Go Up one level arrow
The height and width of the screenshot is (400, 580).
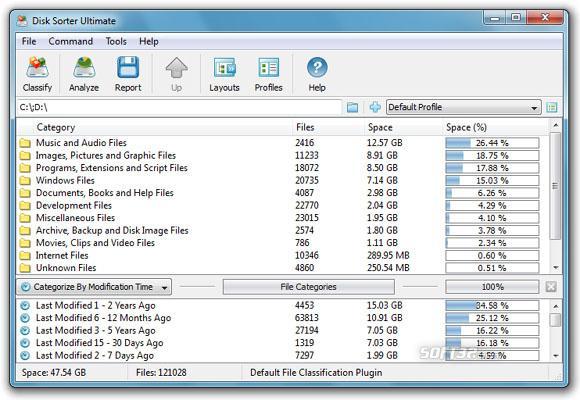176,67
